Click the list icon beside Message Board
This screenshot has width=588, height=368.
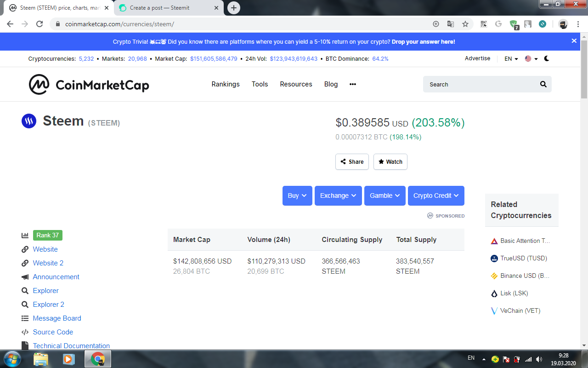pyautogui.click(x=25, y=318)
